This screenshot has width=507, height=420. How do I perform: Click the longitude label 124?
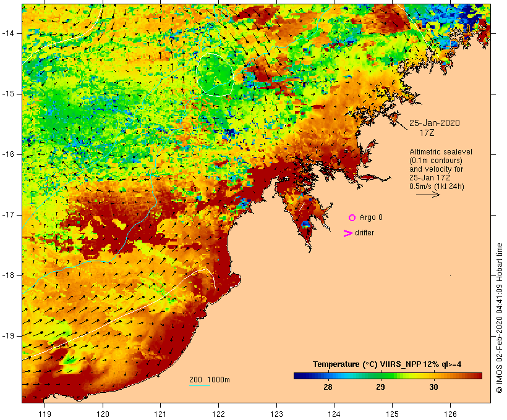click(x=334, y=414)
